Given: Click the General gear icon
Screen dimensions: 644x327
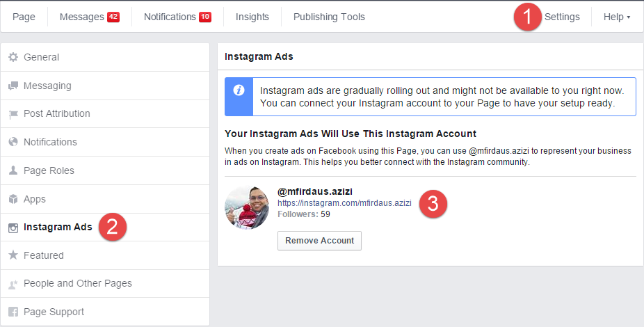Looking at the screenshot, I should (13, 57).
